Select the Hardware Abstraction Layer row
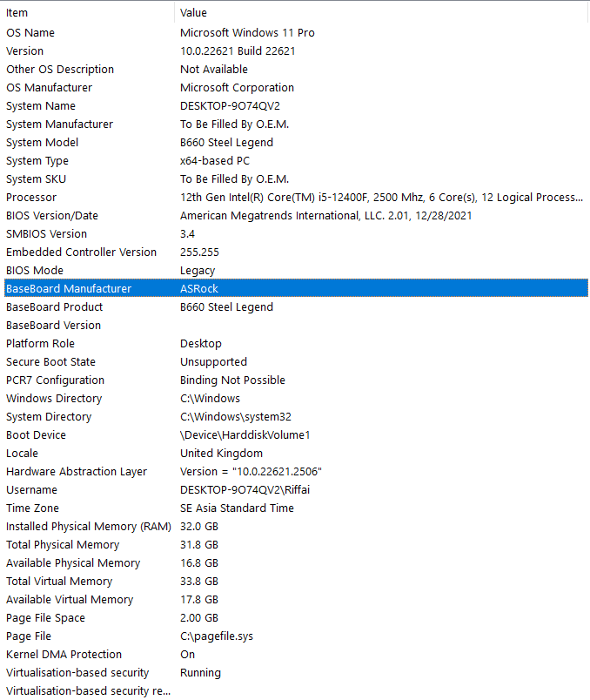This screenshot has height=700, width=590. pos(296,472)
